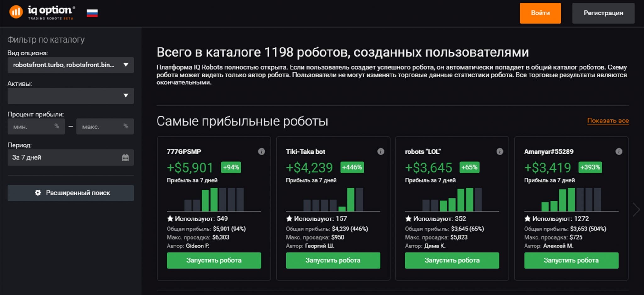The width and height of the screenshot is (644, 295).
Task: Click the Регистрация button
Action: click(603, 13)
